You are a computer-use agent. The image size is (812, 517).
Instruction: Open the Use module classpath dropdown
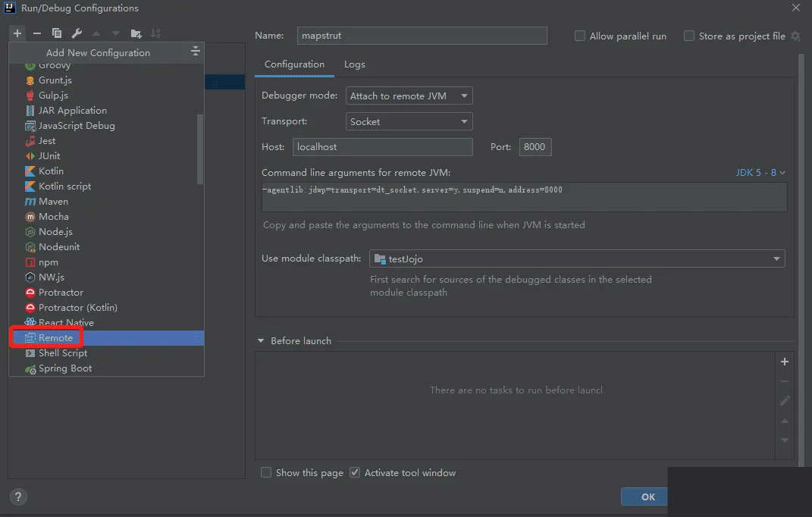click(577, 258)
